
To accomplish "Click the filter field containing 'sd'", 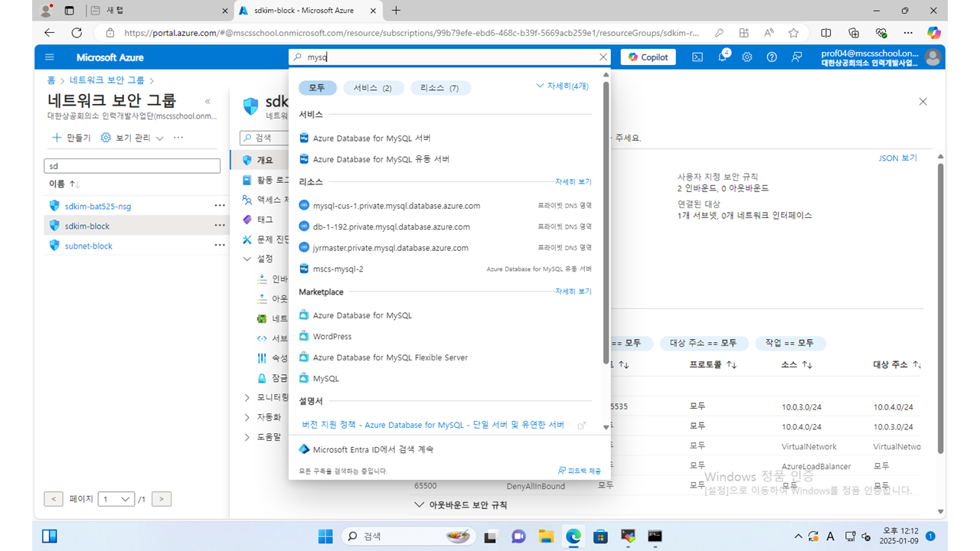I will pos(132,166).
